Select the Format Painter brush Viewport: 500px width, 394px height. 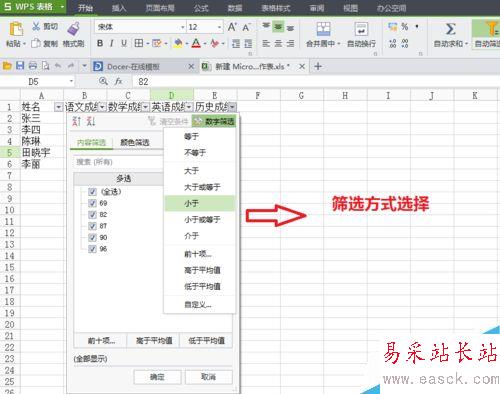[x=73, y=29]
